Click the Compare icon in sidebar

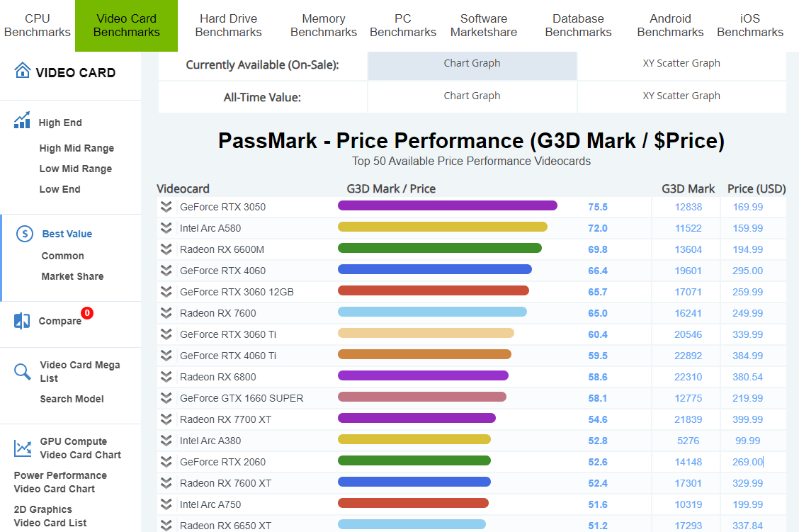22,320
